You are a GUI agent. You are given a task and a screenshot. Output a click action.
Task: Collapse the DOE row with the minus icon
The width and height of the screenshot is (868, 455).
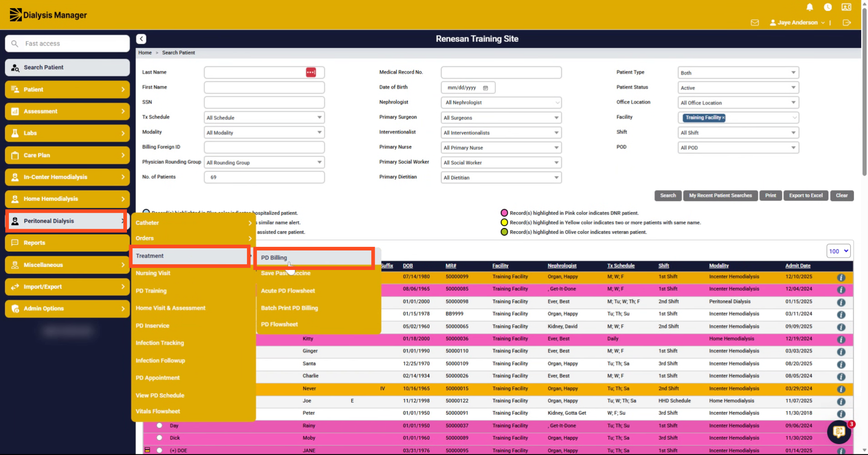(x=147, y=450)
